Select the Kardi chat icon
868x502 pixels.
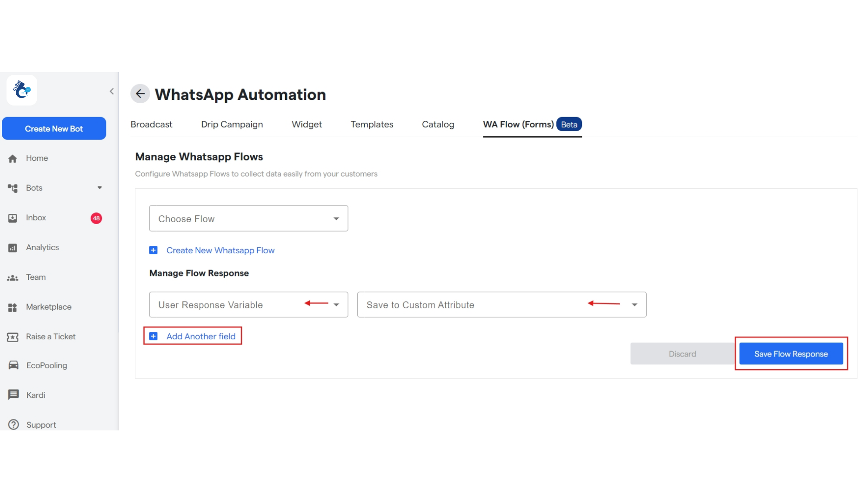13,395
